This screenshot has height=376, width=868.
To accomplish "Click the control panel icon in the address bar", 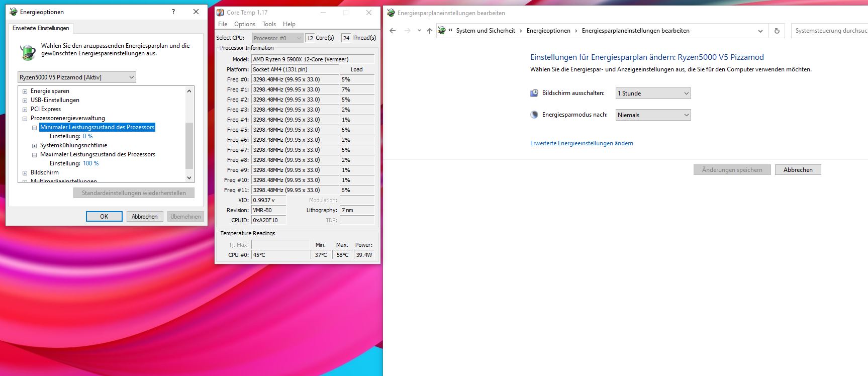I will [442, 31].
